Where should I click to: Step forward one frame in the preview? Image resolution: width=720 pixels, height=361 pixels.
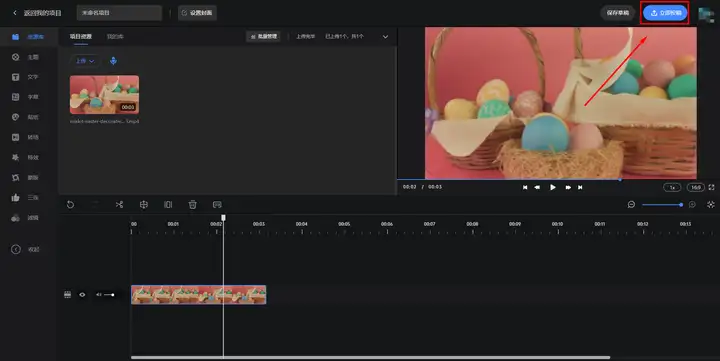[568, 187]
